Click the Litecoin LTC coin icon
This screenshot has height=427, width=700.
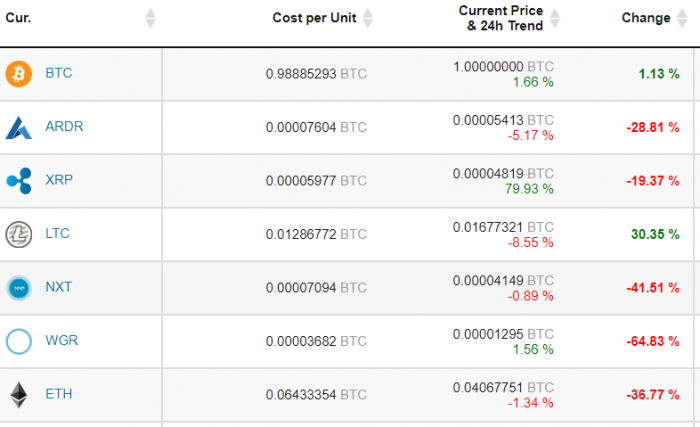pyautogui.click(x=19, y=234)
